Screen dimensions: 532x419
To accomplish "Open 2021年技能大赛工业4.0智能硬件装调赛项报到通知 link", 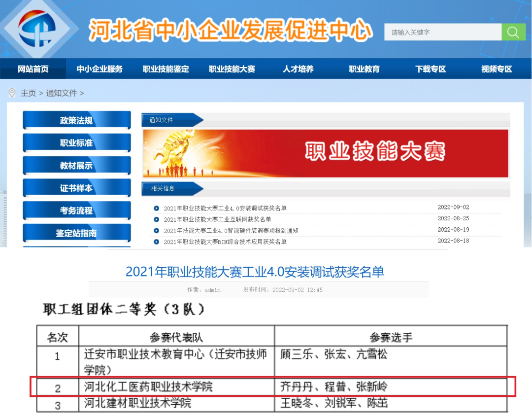I will (x=231, y=231).
